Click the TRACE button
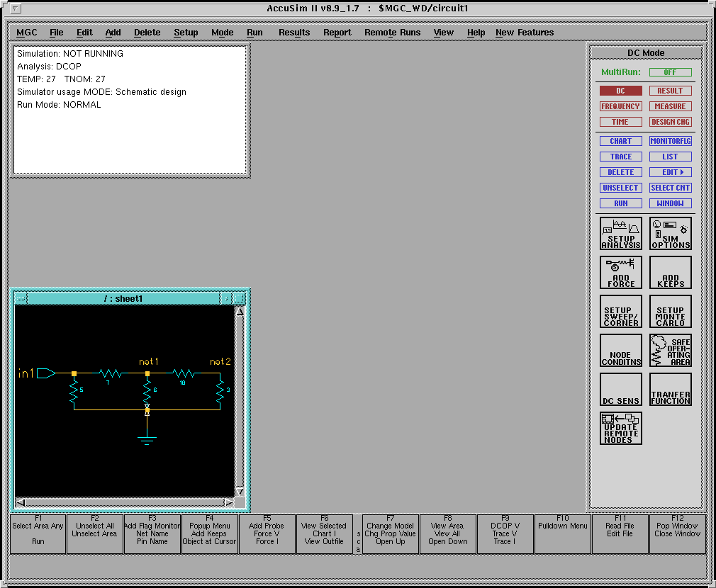Viewport: 716px width, 588px height. coord(620,157)
